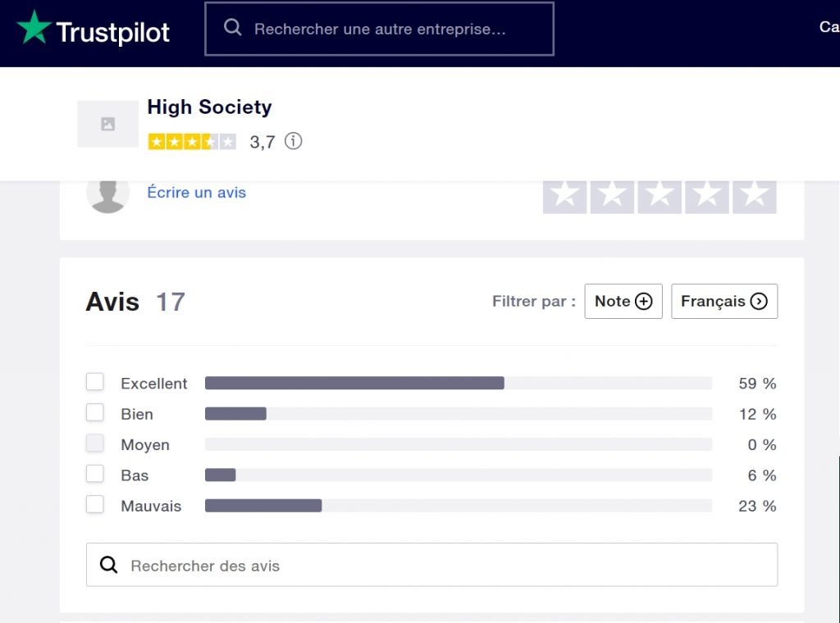Open the TrustScore info icon next to 3,7
Image resolution: width=840 pixels, height=623 pixels.
click(293, 141)
